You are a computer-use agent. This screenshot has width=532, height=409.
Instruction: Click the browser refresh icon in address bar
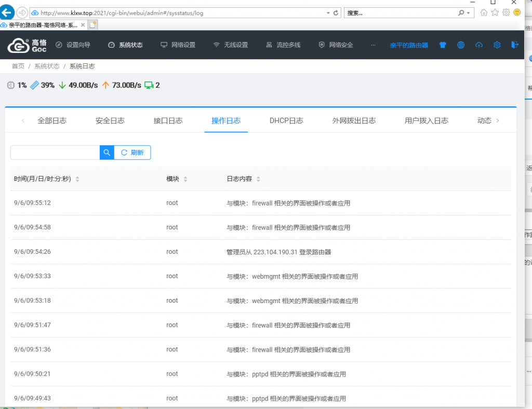[336, 13]
